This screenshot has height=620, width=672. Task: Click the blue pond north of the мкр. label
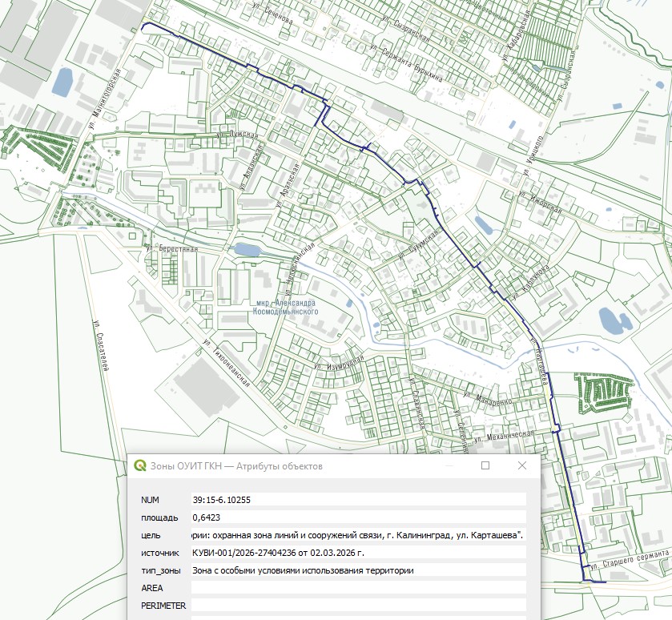tap(247, 250)
